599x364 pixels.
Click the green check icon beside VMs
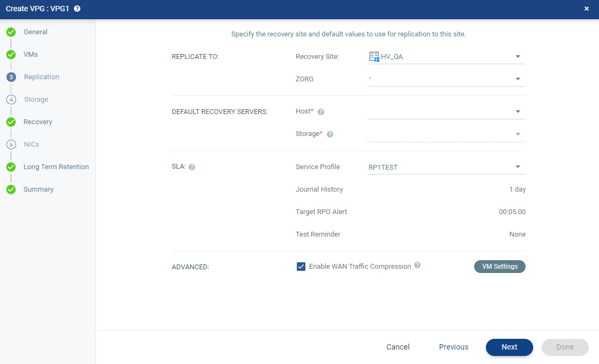tap(11, 55)
